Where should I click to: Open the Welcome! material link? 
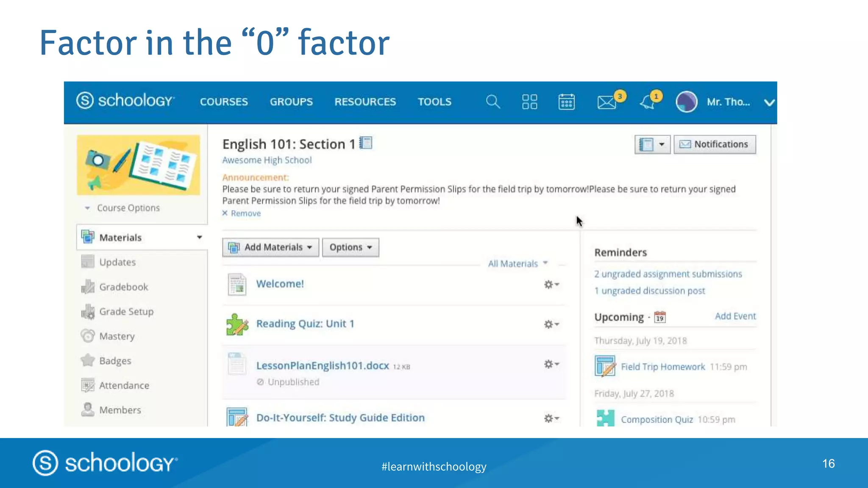[x=280, y=284]
